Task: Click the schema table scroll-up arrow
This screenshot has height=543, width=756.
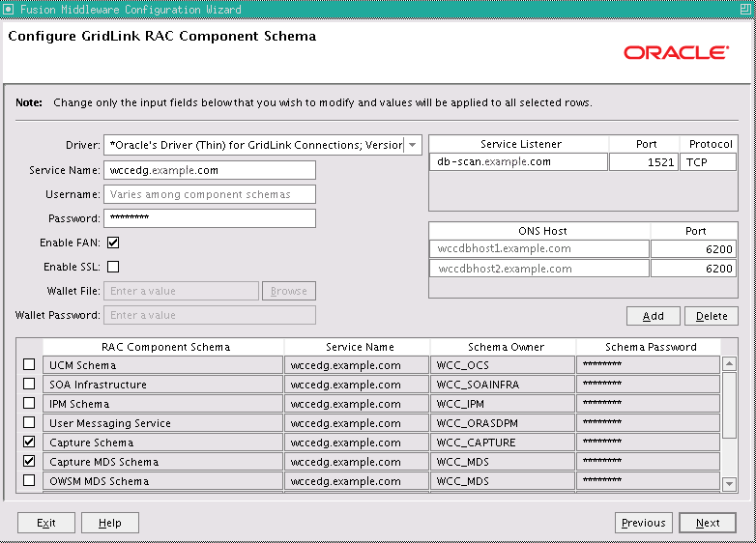Action: tap(730, 364)
